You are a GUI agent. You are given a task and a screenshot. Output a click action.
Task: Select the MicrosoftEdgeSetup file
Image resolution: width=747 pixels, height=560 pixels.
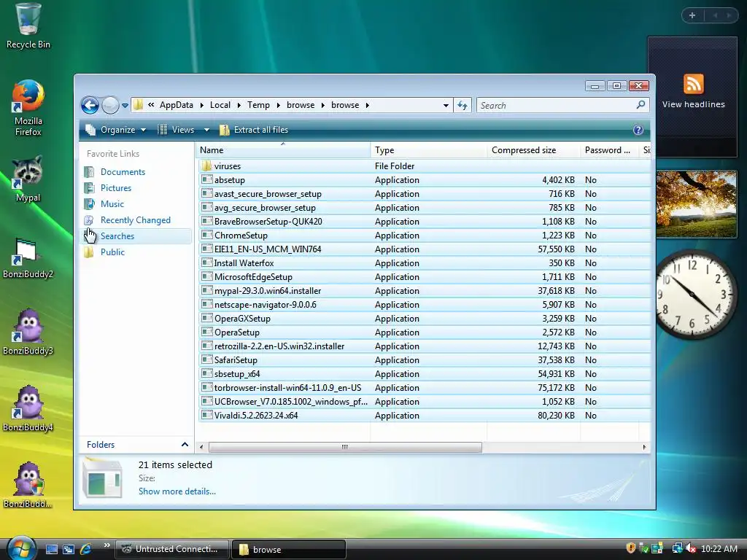coord(424,276)
